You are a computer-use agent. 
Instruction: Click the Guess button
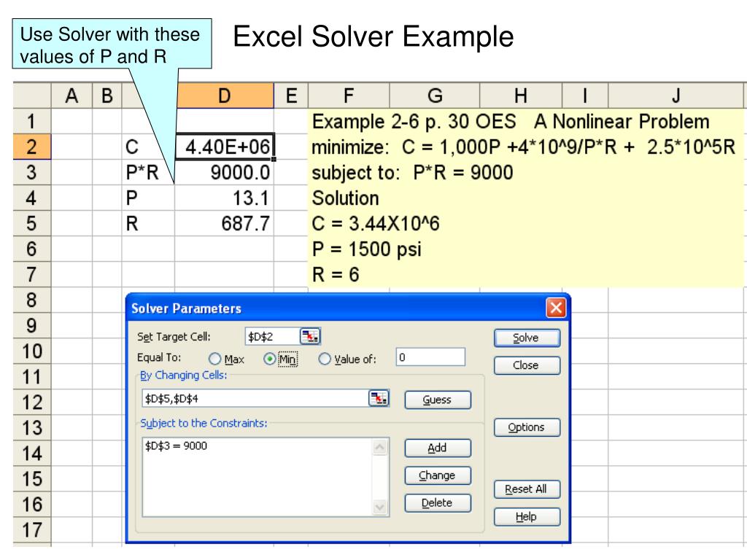tap(438, 400)
